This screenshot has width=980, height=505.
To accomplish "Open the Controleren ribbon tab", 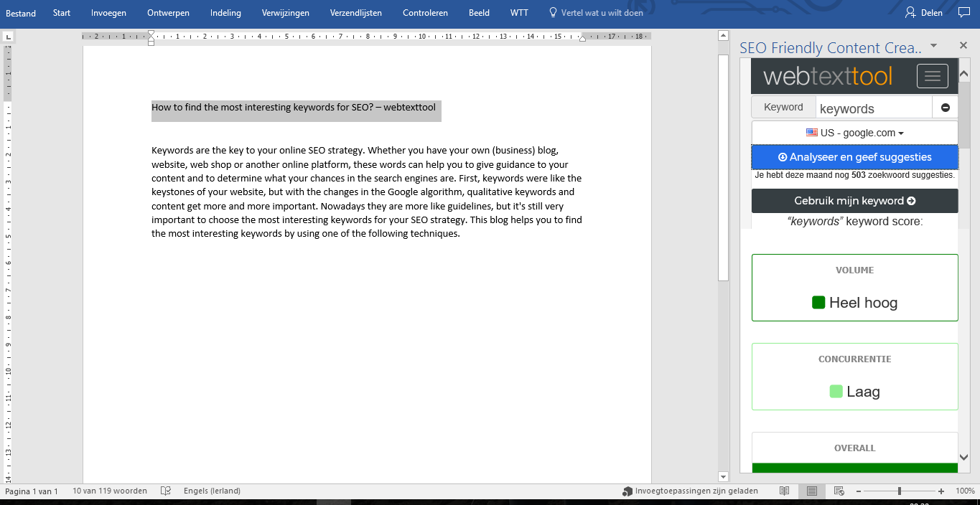I will point(425,13).
